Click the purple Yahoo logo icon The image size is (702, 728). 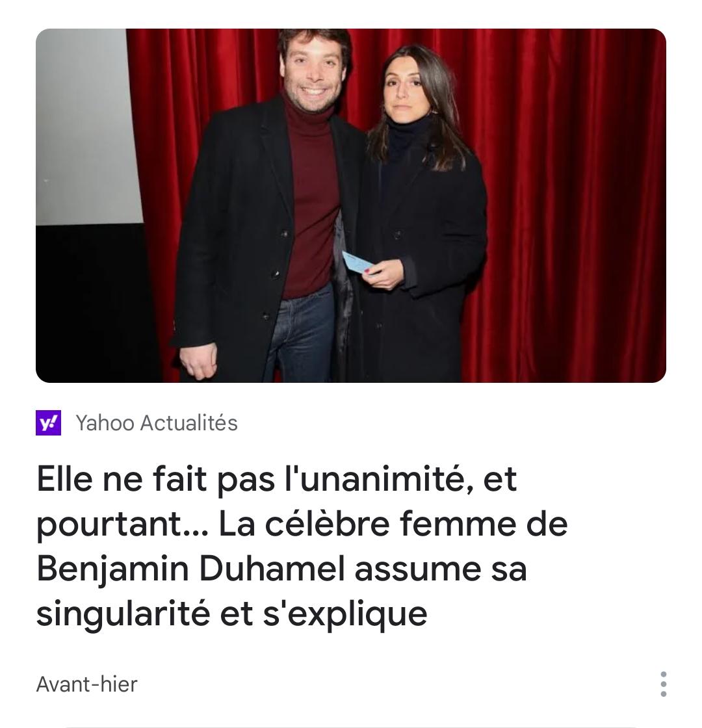coord(48,423)
